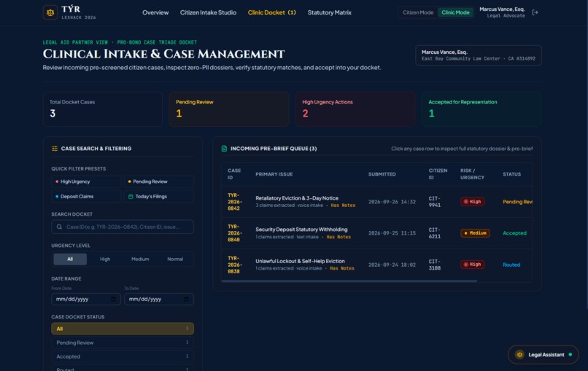Click the High risk badge for TYR-2026-0838

473,265
